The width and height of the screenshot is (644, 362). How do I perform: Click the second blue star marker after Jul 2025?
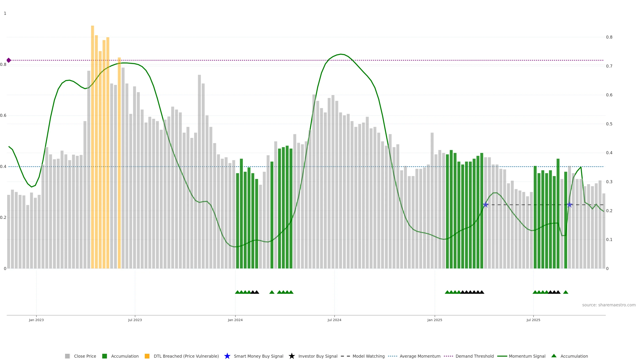pyautogui.click(x=570, y=205)
